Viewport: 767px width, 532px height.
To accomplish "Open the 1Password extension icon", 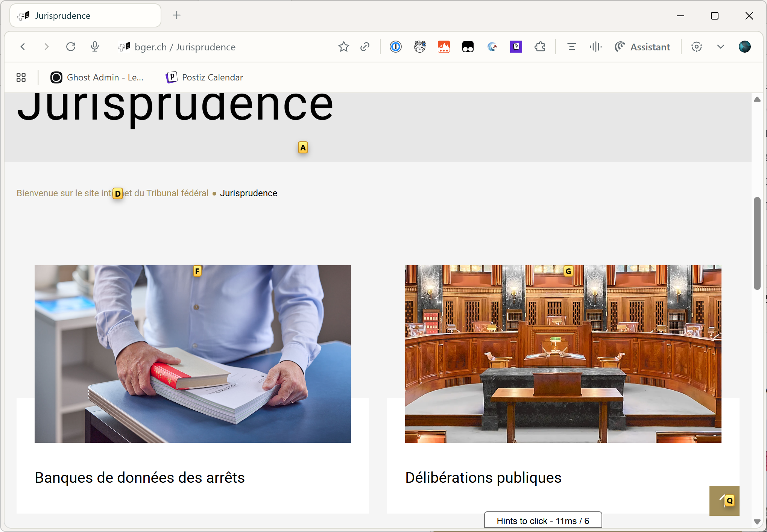I will pos(395,47).
